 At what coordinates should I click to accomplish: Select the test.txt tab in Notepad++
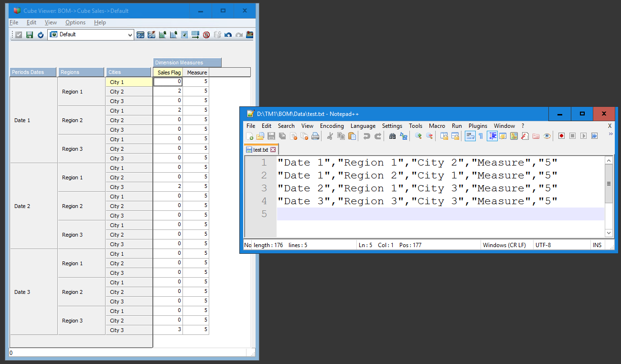[261, 150]
